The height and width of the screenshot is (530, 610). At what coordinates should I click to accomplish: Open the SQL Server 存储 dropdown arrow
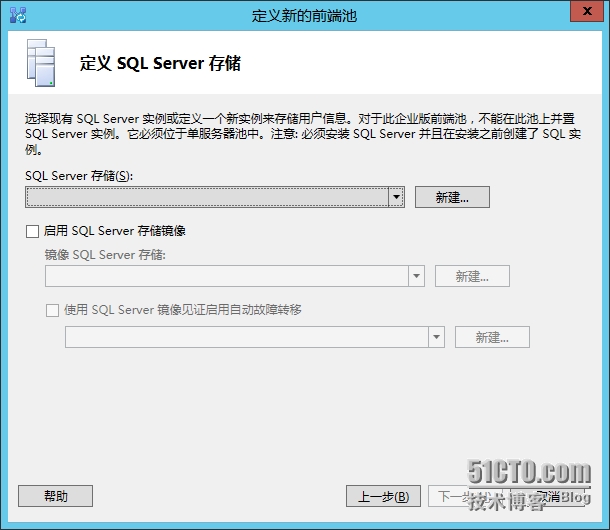[396, 197]
